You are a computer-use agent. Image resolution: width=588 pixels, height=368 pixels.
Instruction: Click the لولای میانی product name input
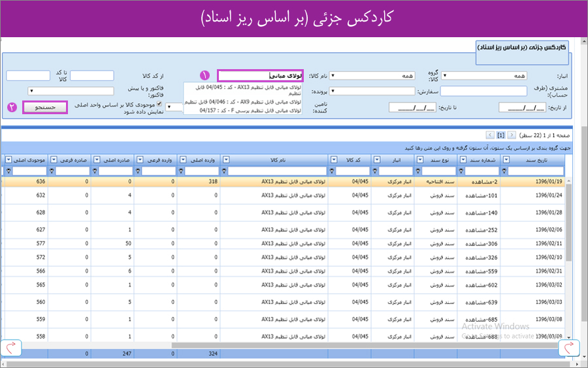click(x=260, y=76)
